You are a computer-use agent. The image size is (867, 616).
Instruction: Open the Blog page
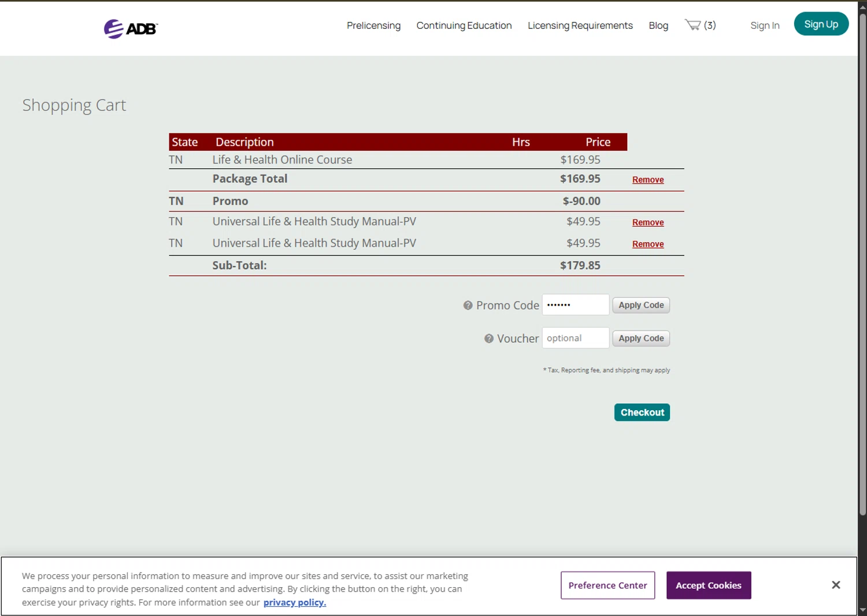click(x=658, y=25)
